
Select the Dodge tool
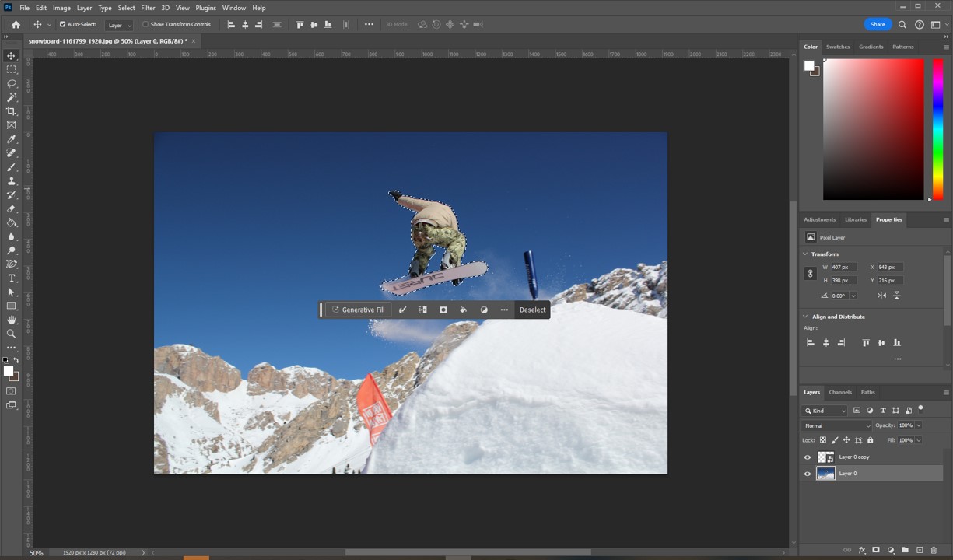pos(11,250)
